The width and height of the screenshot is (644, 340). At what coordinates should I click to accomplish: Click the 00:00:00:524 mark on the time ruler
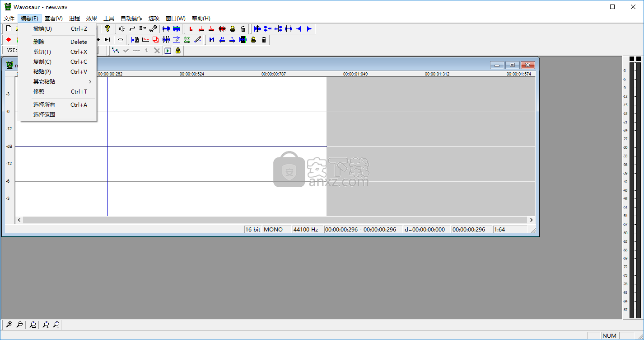click(x=192, y=74)
